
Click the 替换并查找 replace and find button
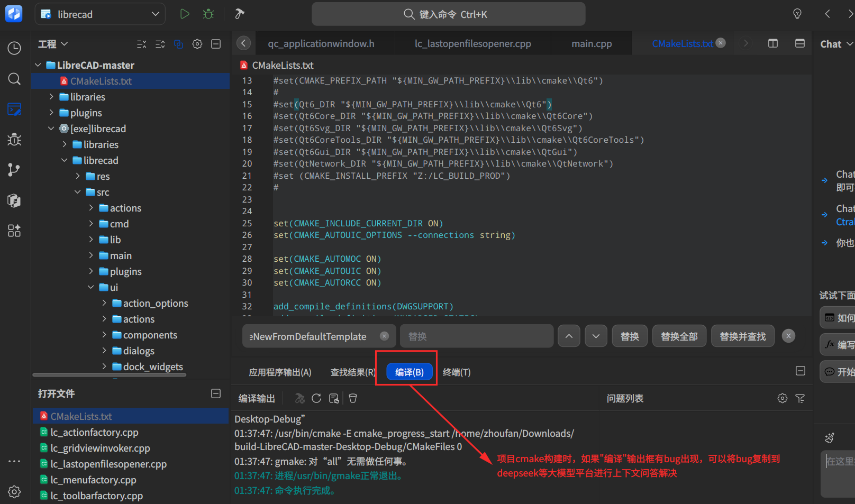coord(743,336)
